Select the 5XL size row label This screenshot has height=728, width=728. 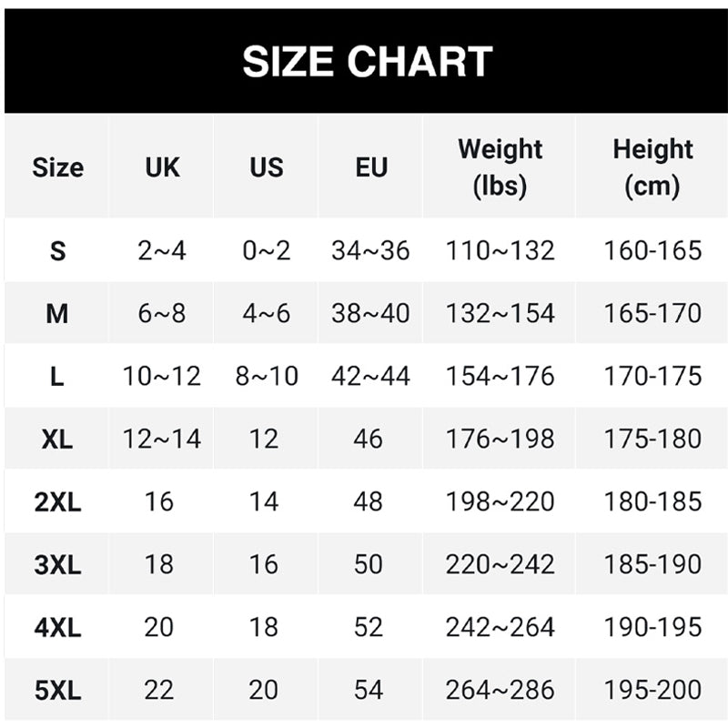pyautogui.click(x=57, y=691)
